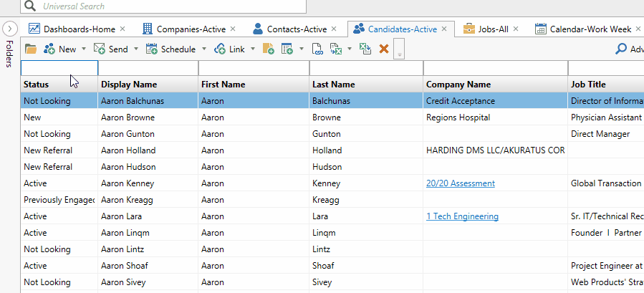Click the document export to Excel icon
Viewport: 644px width, 293px height.
pos(337,49)
